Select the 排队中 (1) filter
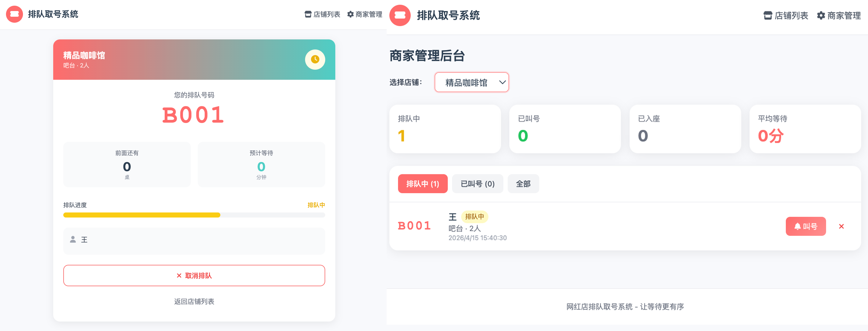Viewport: 868px width, 331px height. pyautogui.click(x=423, y=183)
